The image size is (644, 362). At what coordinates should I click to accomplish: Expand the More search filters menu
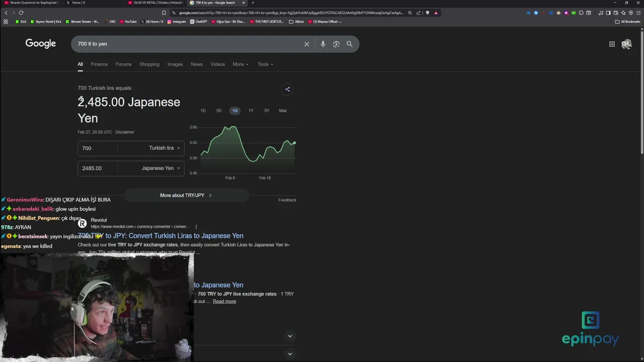(x=240, y=64)
